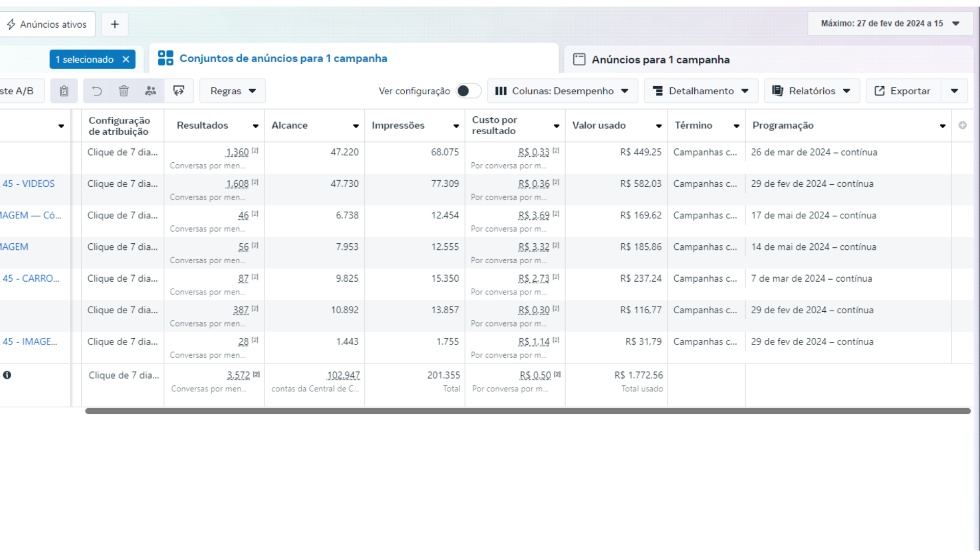Click the Colunas bars icon
Viewport: 980px width, 551px height.
point(501,91)
